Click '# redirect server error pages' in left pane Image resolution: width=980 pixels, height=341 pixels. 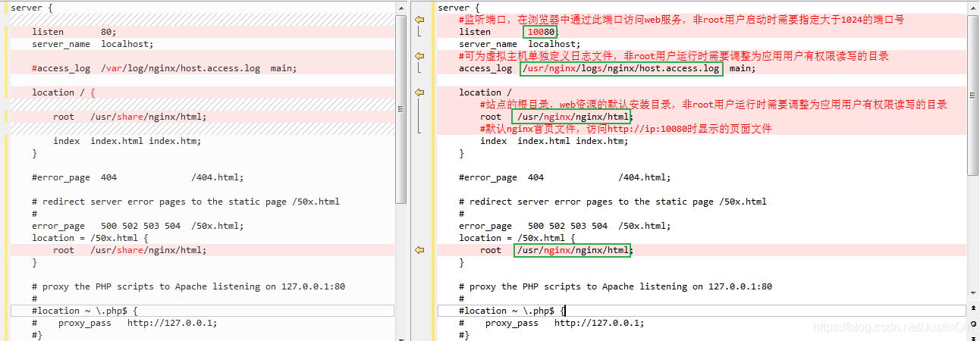(186, 202)
